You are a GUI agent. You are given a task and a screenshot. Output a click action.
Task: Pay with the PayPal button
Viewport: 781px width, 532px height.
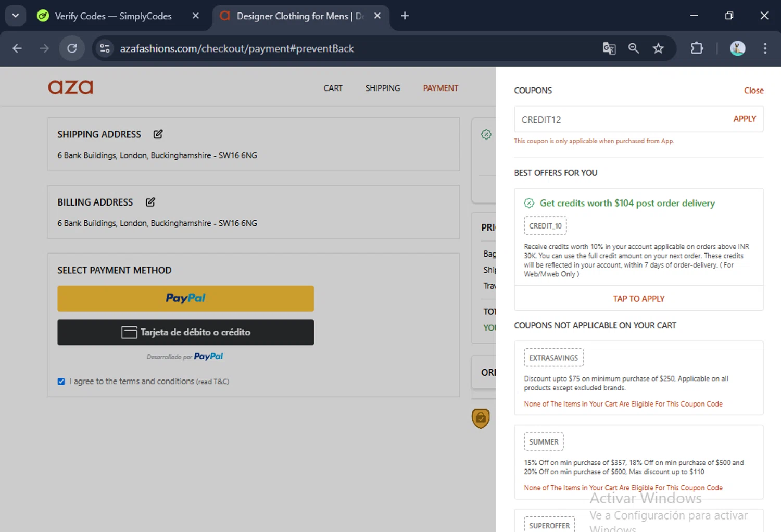coord(185,298)
